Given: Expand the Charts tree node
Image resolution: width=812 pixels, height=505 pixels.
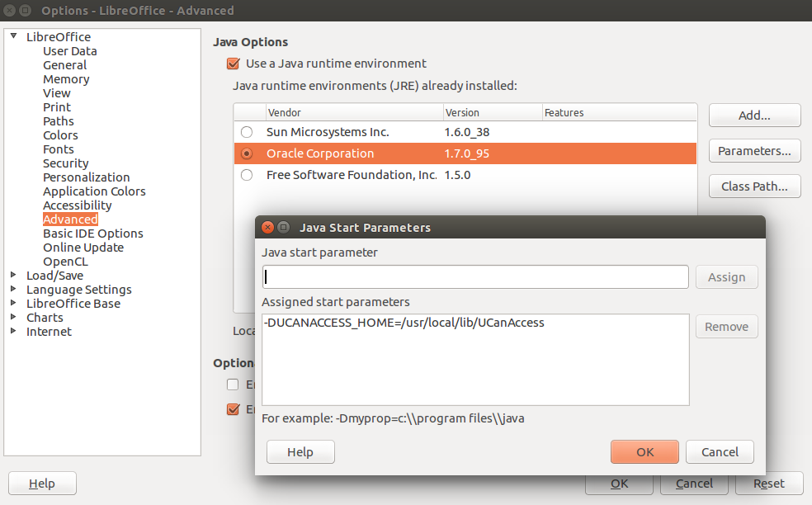Looking at the screenshot, I should (x=13, y=318).
